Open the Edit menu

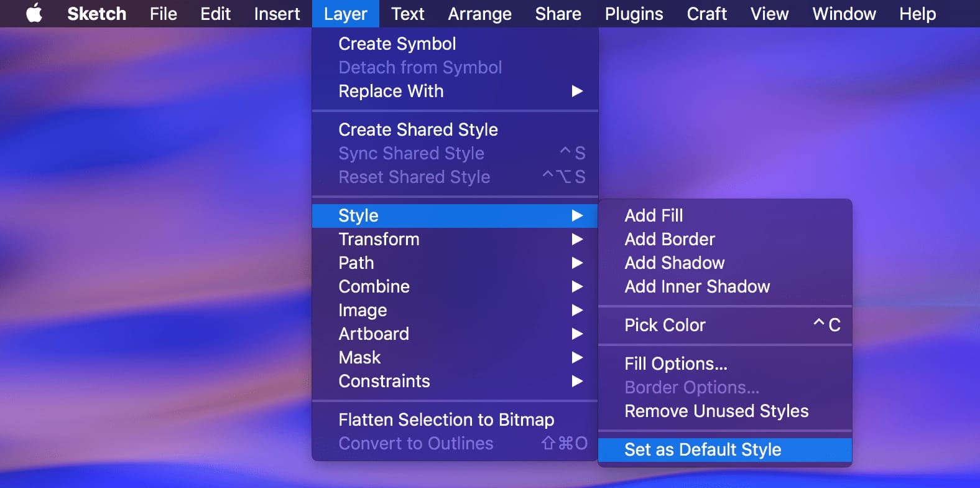pyautogui.click(x=215, y=13)
